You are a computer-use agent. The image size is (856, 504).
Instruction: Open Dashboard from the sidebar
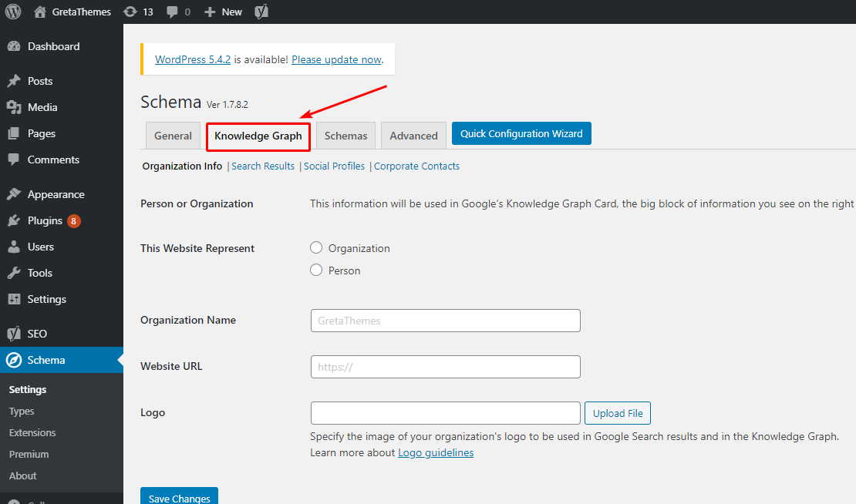pos(53,46)
